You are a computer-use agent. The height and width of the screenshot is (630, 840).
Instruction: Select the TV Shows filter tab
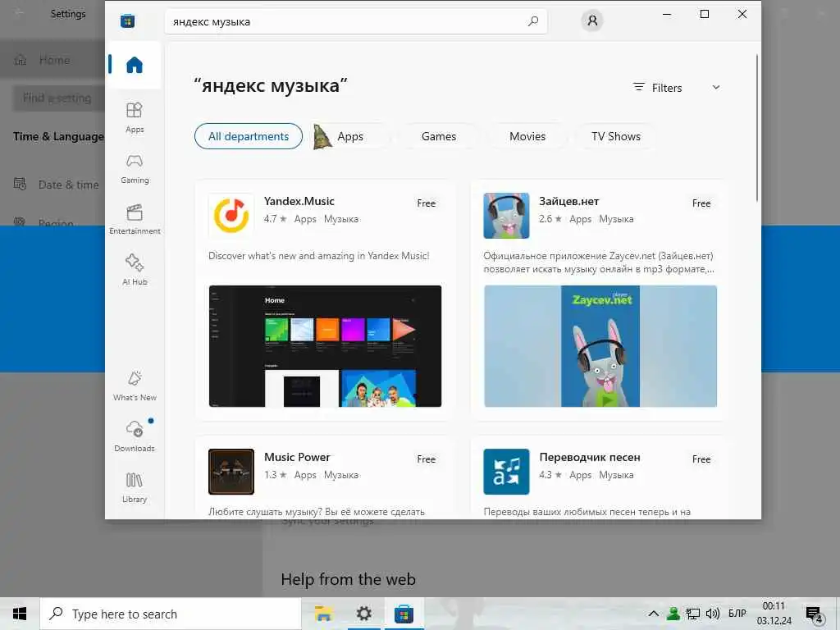tap(616, 136)
